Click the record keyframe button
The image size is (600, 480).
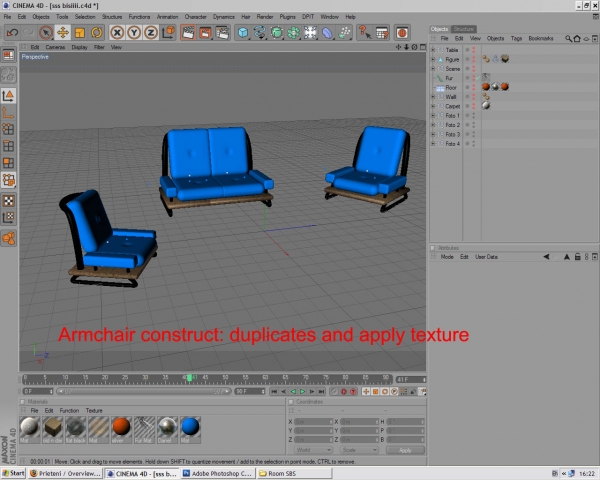coord(344,392)
